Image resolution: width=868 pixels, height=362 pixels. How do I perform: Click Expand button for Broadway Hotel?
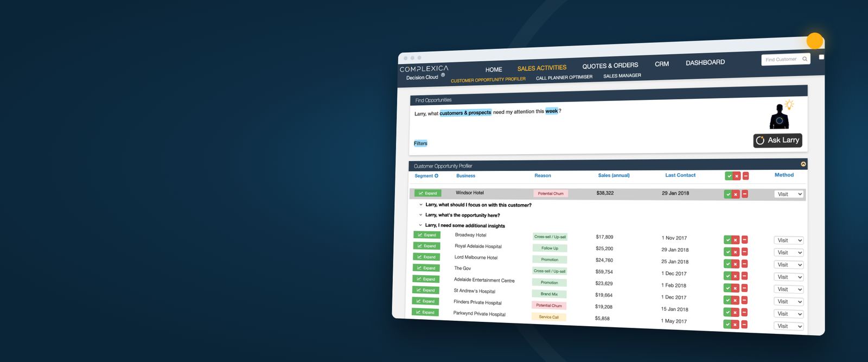tap(427, 235)
